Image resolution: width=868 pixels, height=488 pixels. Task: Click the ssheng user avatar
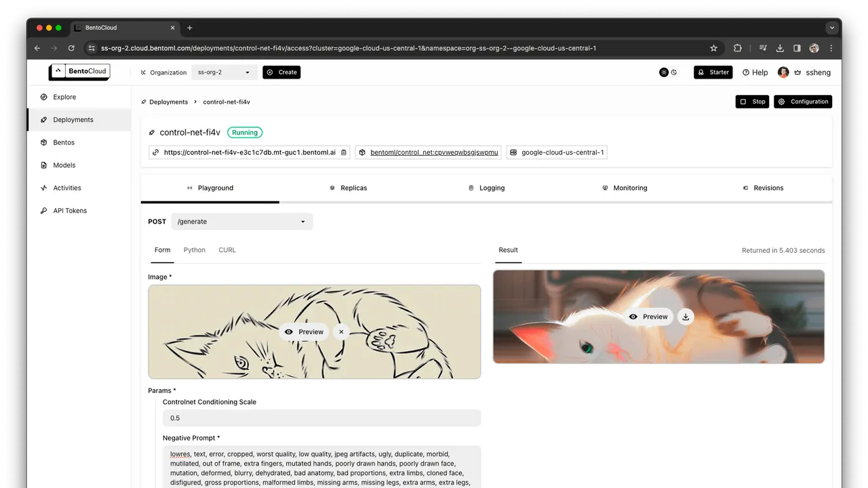(x=783, y=73)
